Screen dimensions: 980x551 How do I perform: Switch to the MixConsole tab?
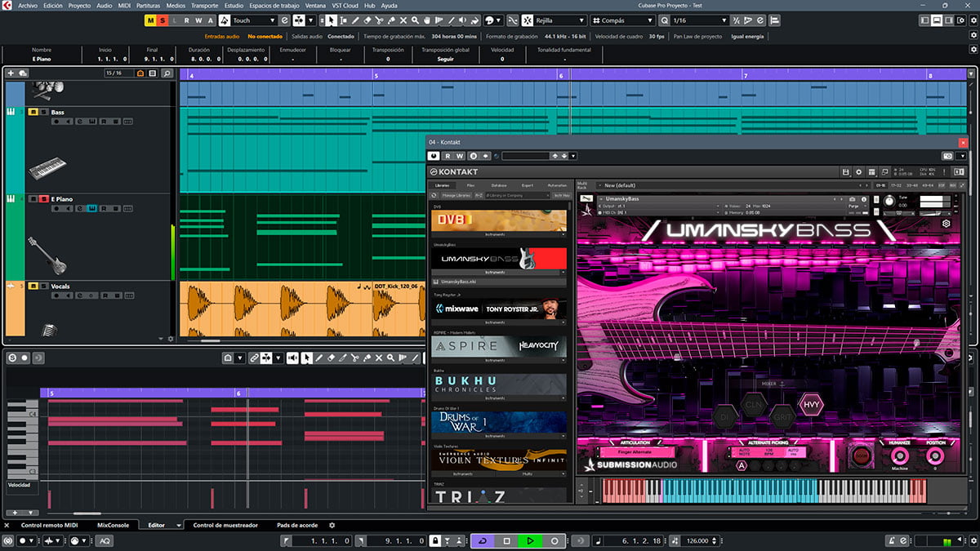pyautogui.click(x=113, y=525)
